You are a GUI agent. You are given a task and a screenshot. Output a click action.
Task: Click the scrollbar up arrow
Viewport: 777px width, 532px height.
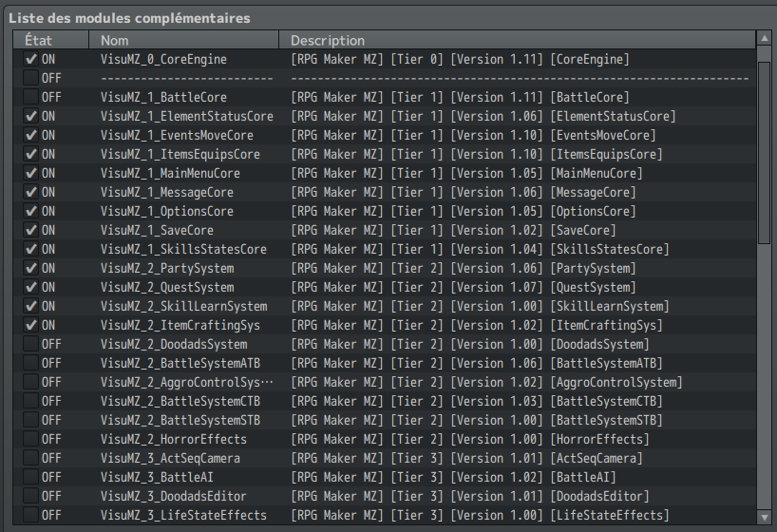click(x=764, y=38)
